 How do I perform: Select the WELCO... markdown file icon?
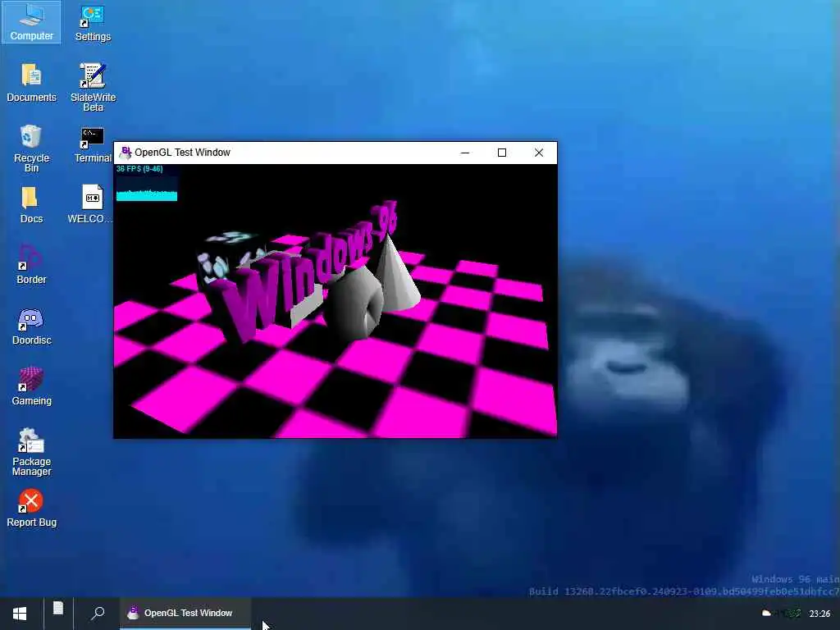tap(92, 204)
